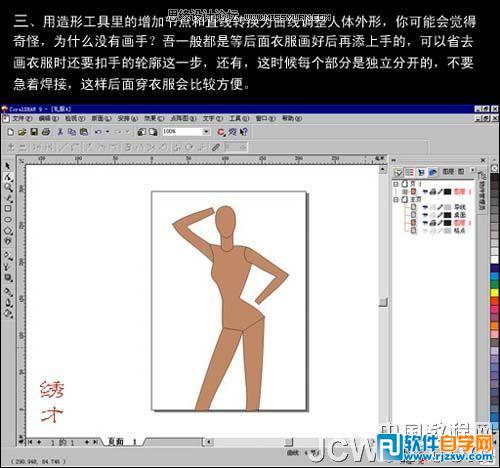Collapse the 页 1 tree node
The width and height of the screenshot is (500, 468).
coord(396,184)
